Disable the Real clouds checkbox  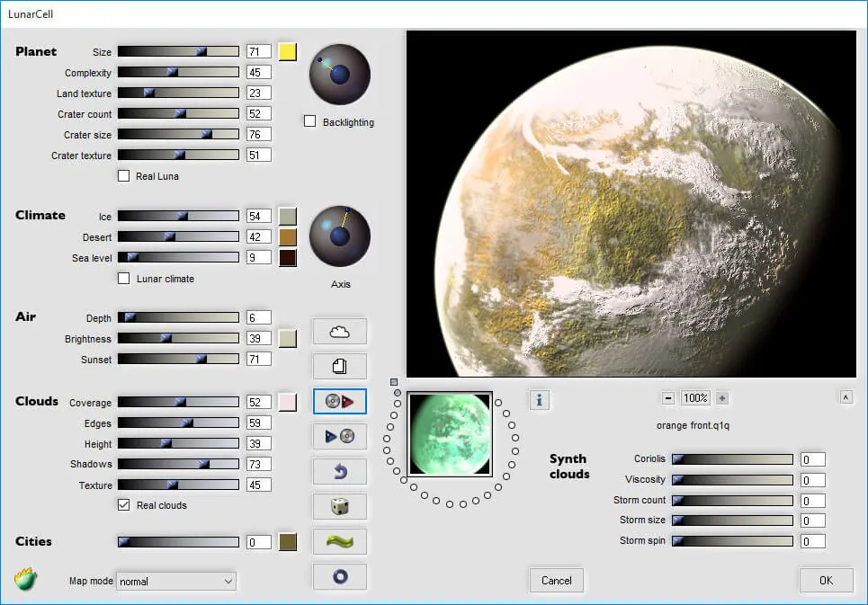tap(123, 505)
